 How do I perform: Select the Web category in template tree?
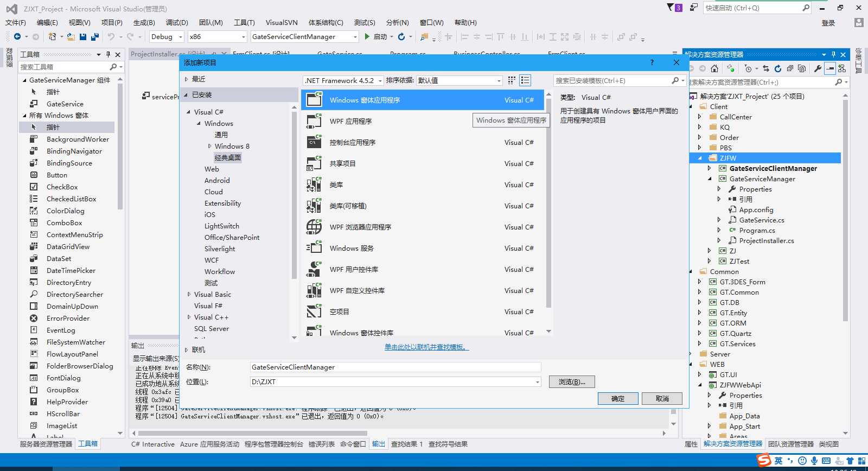tap(212, 169)
